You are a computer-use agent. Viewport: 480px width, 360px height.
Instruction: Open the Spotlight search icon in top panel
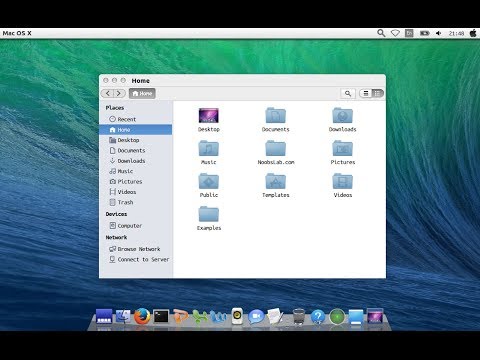381,33
